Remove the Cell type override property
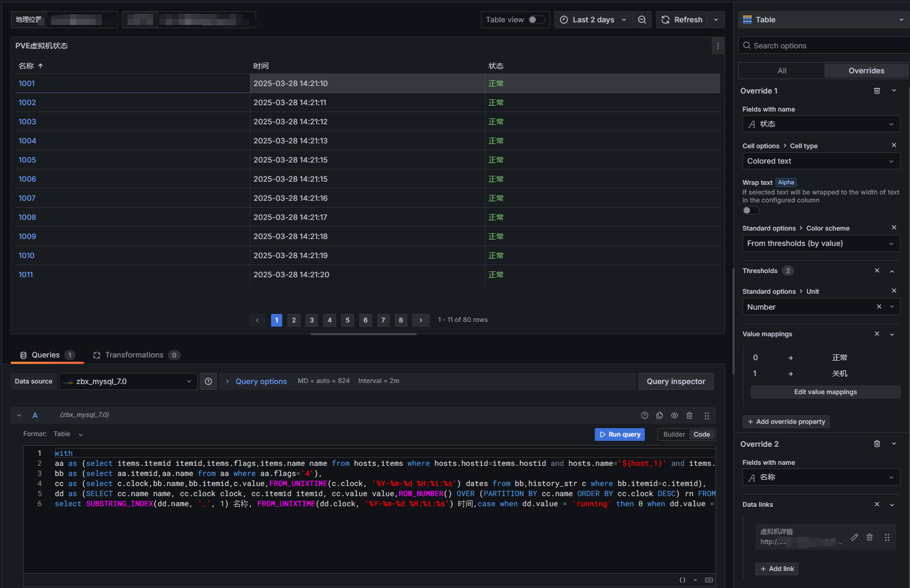This screenshot has height=588, width=910. (894, 146)
